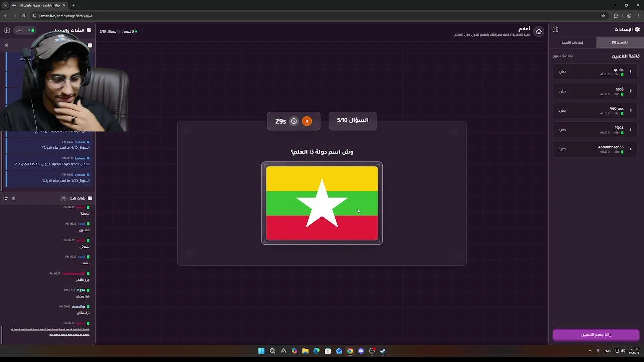Open Windows Start menu
The image size is (644, 362).
[261, 351]
